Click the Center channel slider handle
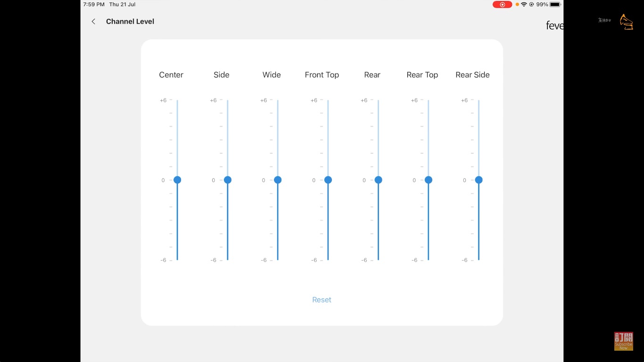 pos(177,180)
